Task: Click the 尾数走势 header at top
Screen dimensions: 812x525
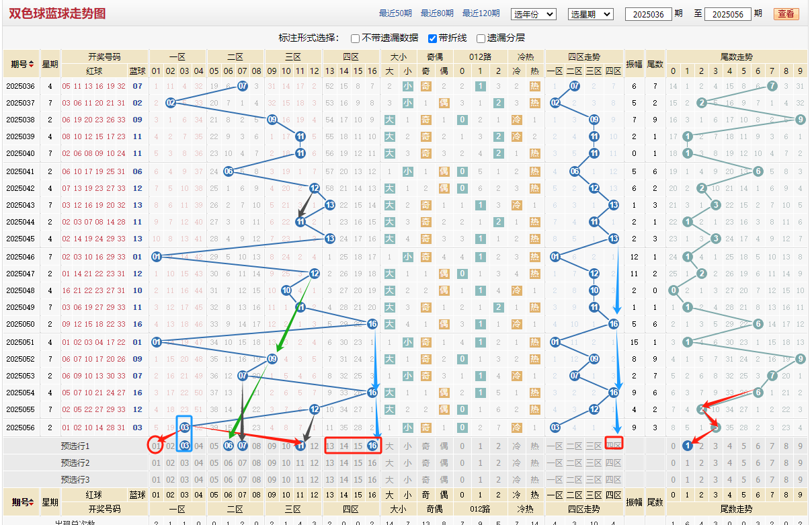Action: (x=736, y=57)
